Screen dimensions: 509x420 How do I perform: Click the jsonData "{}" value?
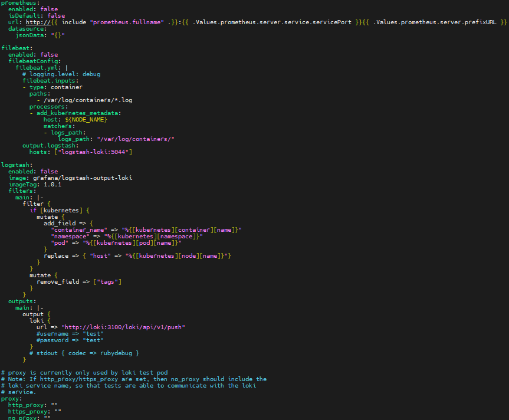pyautogui.click(x=58, y=35)
